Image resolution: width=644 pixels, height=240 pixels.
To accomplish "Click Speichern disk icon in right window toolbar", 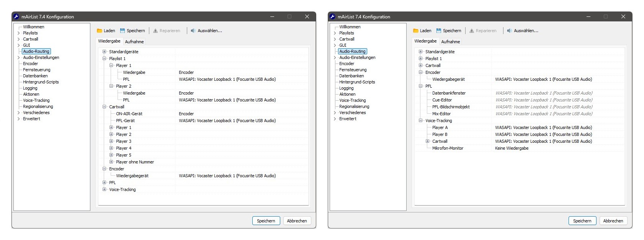I will pyautogui.click(x=439, y=31).
